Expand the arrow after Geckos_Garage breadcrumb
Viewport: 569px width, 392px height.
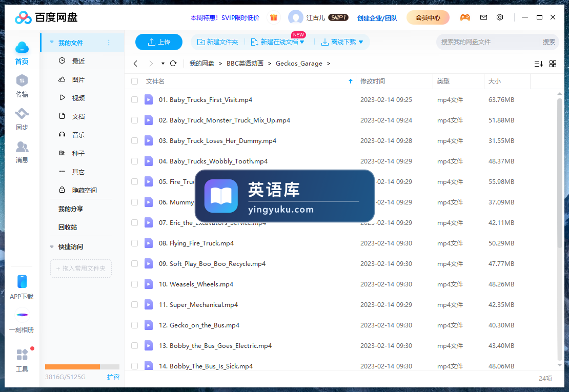[x=329, y=64]
